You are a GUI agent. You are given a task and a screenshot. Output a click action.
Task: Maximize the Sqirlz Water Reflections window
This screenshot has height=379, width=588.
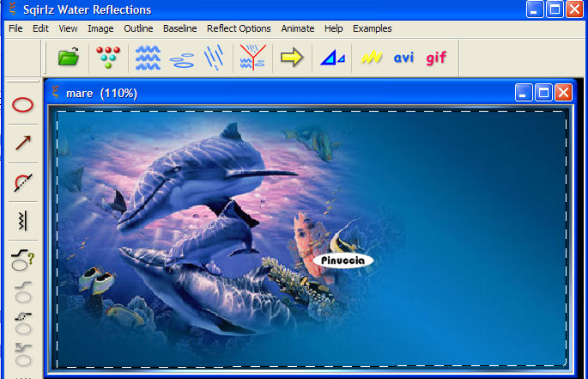click(x=555, y=9)
